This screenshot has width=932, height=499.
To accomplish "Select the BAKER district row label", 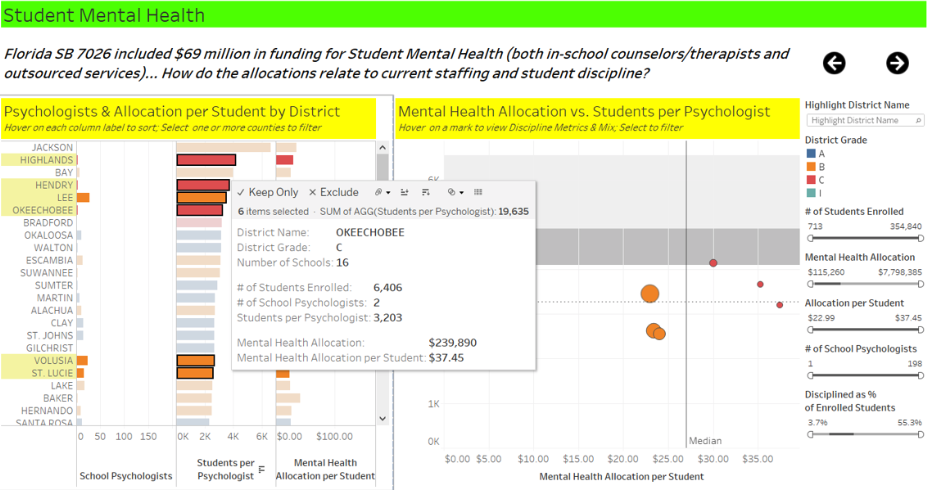I will [x=58, y=398].
